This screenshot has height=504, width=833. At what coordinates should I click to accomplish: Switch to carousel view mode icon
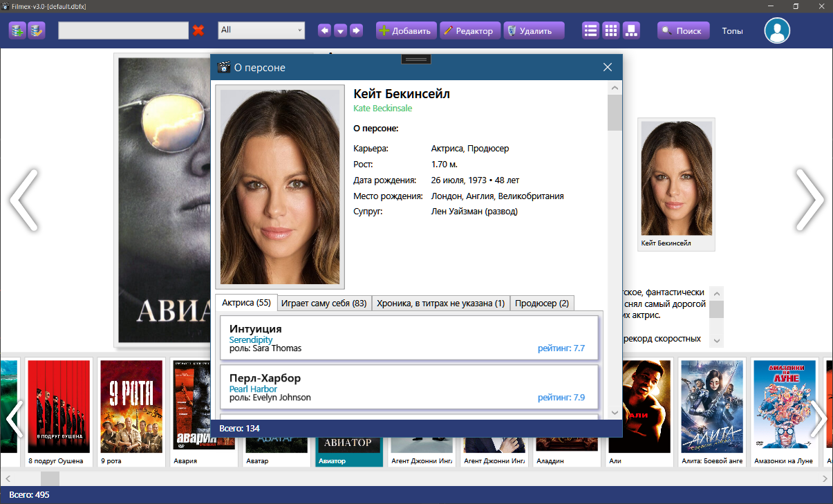click(x=630, y=30)
